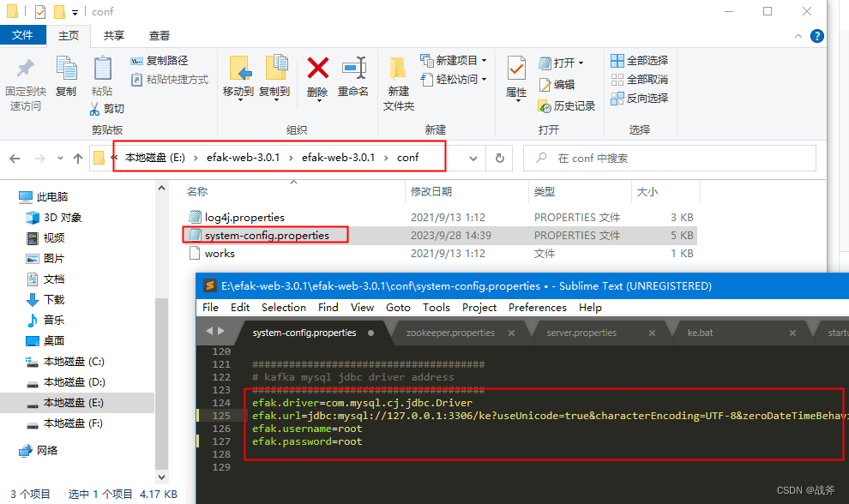Click the red Delete (删除) icon
Viewport: 849px width, 504px height.
click(x=318, y=69)
